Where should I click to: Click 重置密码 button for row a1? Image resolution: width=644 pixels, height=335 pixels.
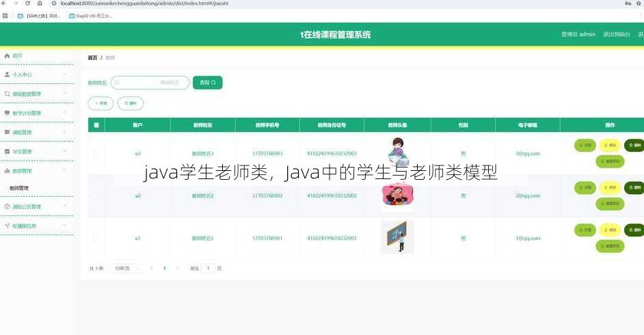(610, 246)
